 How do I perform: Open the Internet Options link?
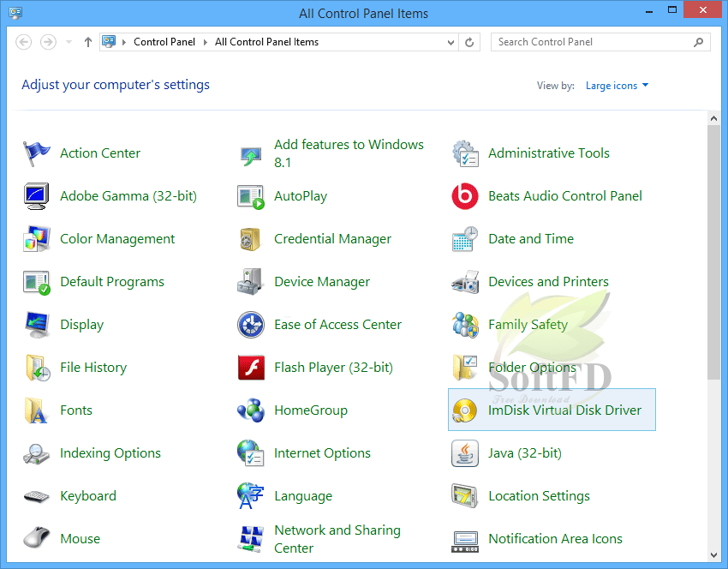click(x=322, y=453)
